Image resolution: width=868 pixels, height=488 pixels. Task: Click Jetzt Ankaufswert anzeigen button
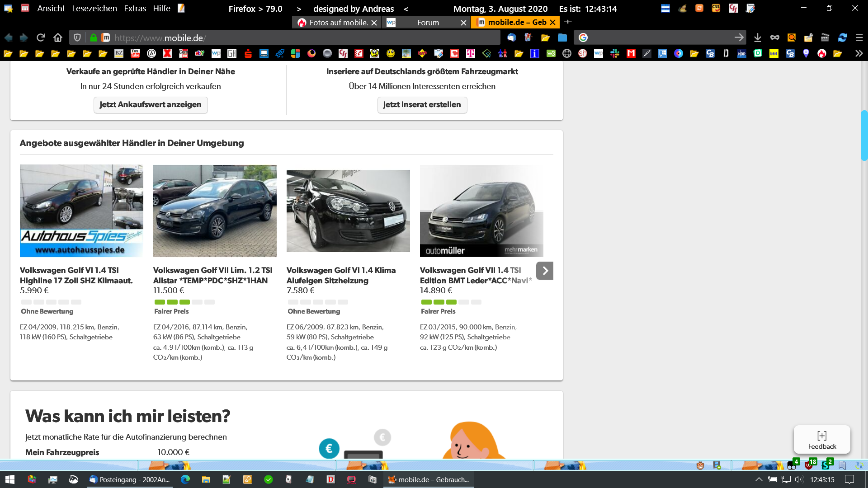click(x=151, y=104)
